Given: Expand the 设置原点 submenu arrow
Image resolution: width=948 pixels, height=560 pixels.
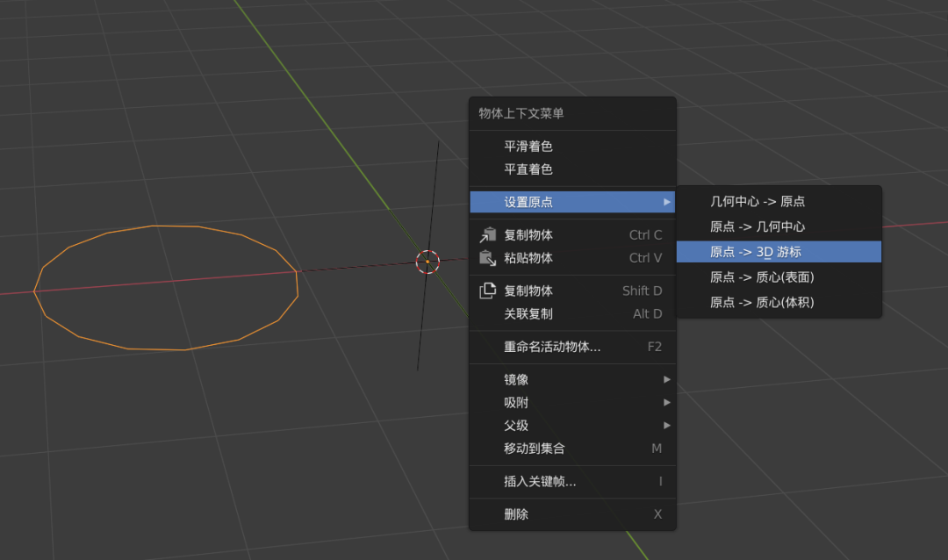Looking at the screenshot, I should [x=667, y=202].
